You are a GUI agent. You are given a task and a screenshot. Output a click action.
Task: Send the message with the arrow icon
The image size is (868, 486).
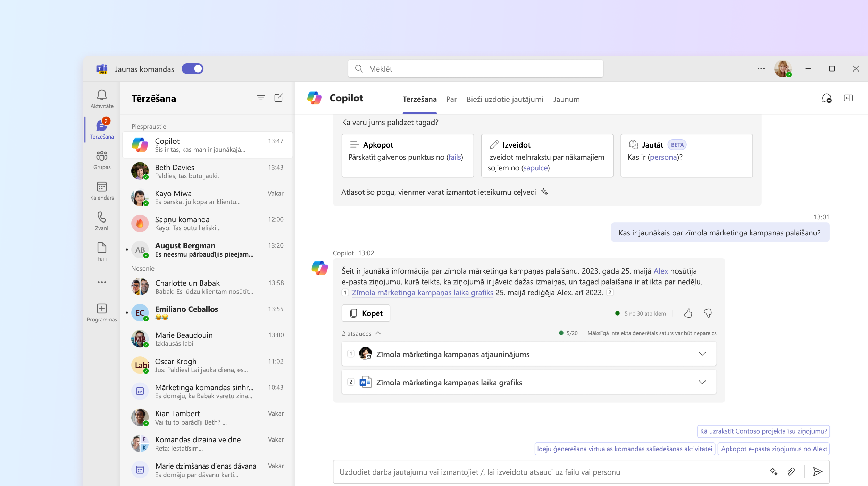tap(818, 471)
